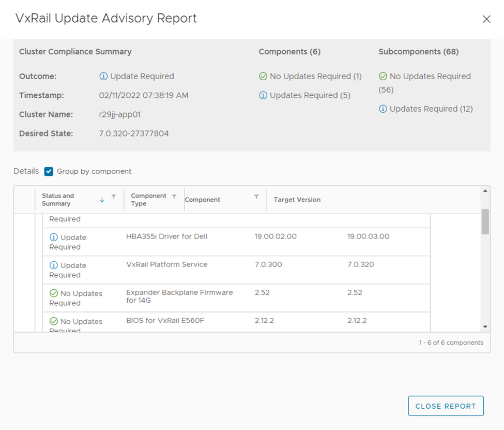
Task: Select the HBA355i Driver for Dell component
Action: pyautogui.click(x=166, y=236)
